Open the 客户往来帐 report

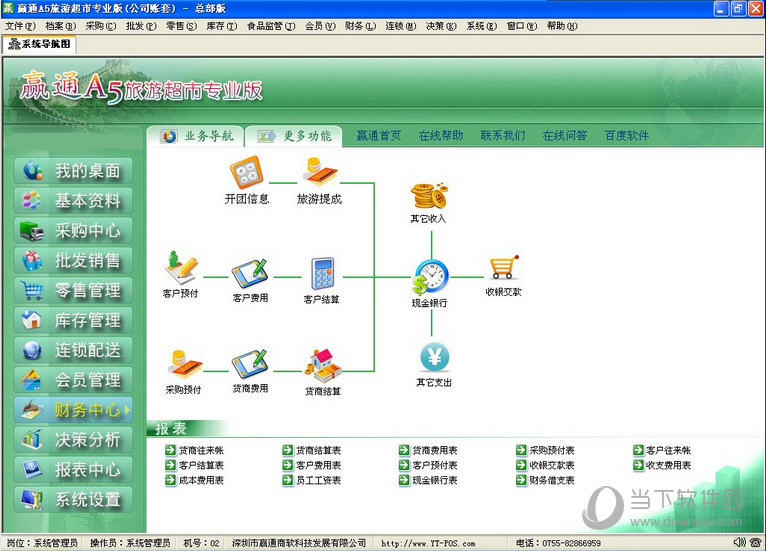pos(662,450)
